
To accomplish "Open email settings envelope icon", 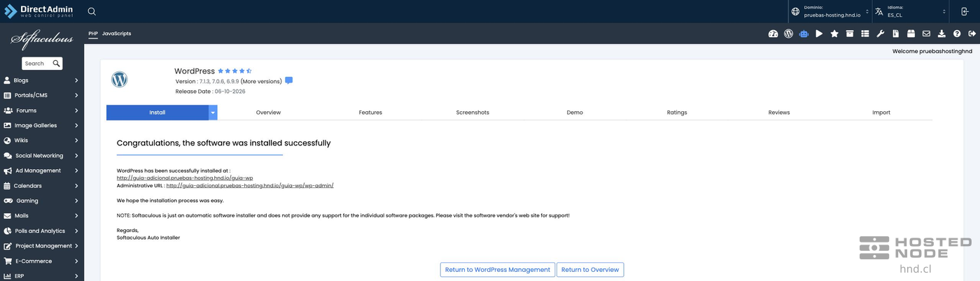I will click(926, 34).
